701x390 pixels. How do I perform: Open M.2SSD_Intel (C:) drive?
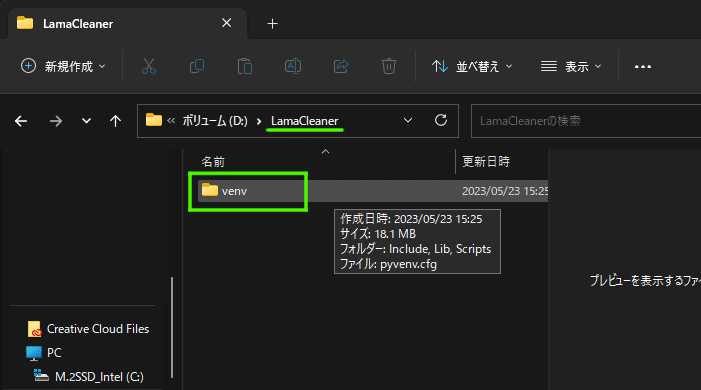pyautogui.click(x=89, y=377)
